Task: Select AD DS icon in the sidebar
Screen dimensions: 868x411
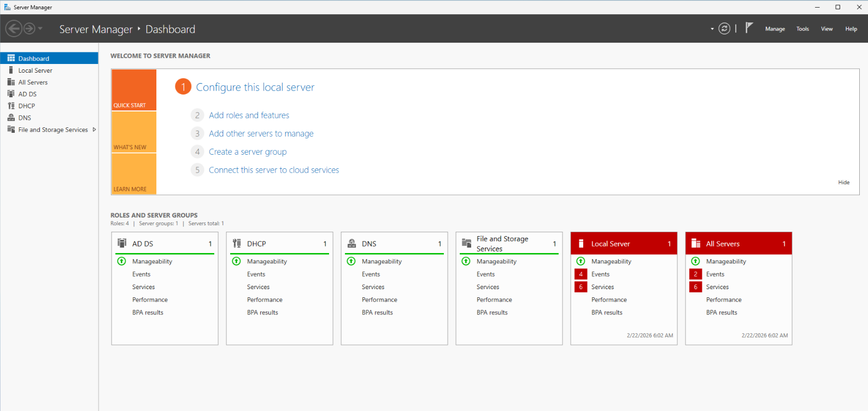Action: click(x=11, y=94)
